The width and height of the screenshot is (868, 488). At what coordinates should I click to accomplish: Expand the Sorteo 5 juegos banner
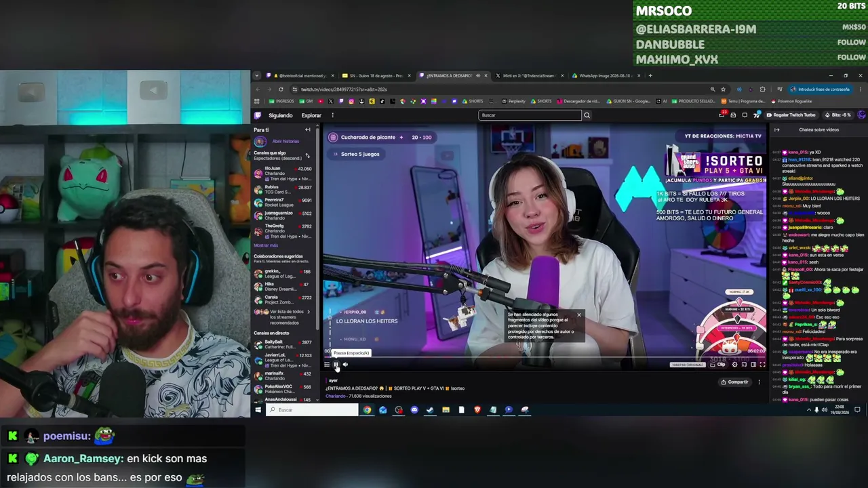tap(357, 154)
